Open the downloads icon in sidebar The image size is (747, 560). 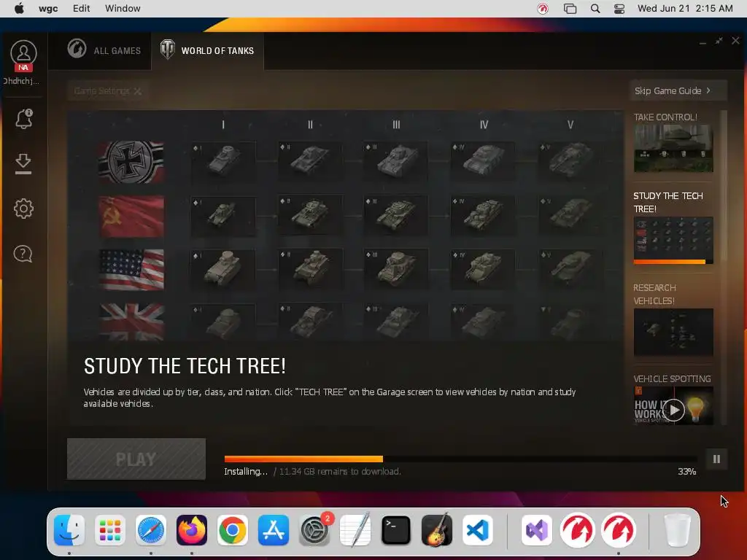pyautogui.click(x=23, y=164)
